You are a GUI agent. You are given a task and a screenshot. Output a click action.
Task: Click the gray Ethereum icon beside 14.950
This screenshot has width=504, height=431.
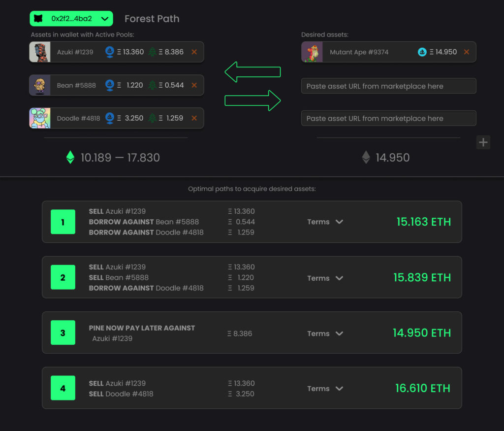point(366,157)
